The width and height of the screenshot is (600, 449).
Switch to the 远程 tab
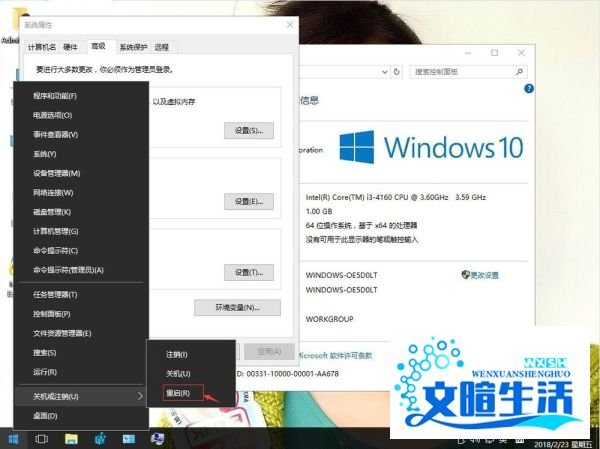click(x=161, y=47)
